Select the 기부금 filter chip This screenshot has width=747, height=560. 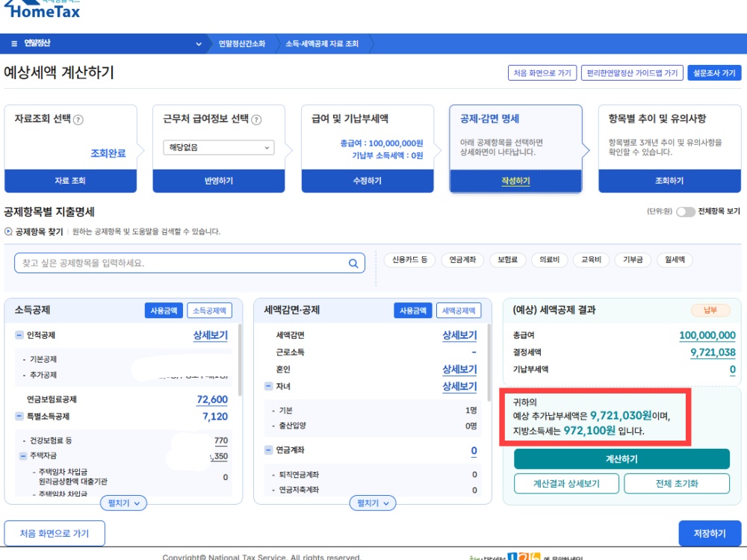pyautogui.click(x=633, y=260)
